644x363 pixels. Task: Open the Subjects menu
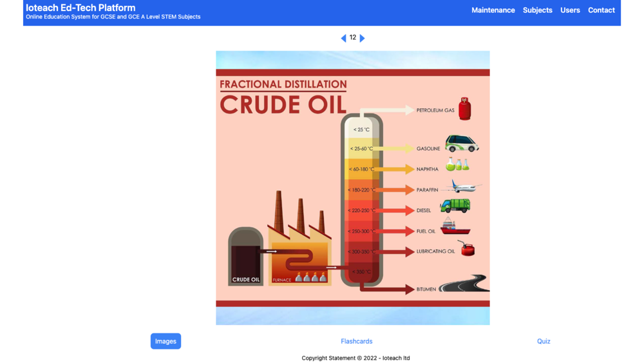537,10
